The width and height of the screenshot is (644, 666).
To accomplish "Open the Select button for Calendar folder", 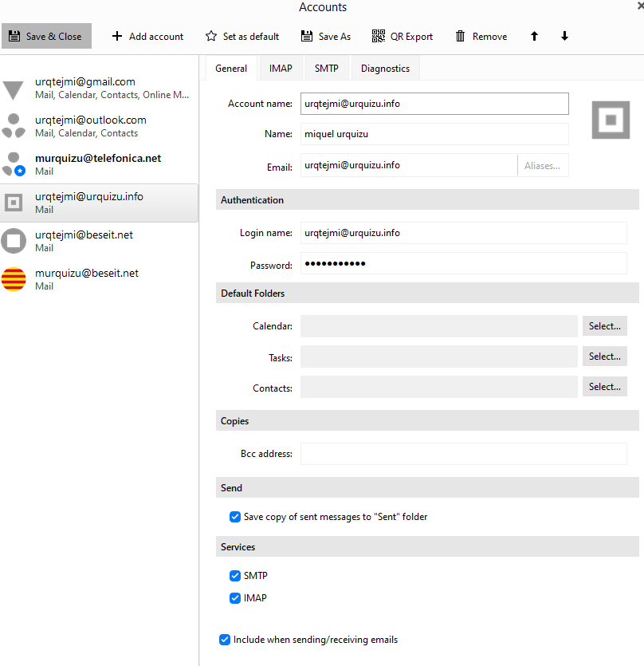I will pyautogui.click(x=604, y=326).
